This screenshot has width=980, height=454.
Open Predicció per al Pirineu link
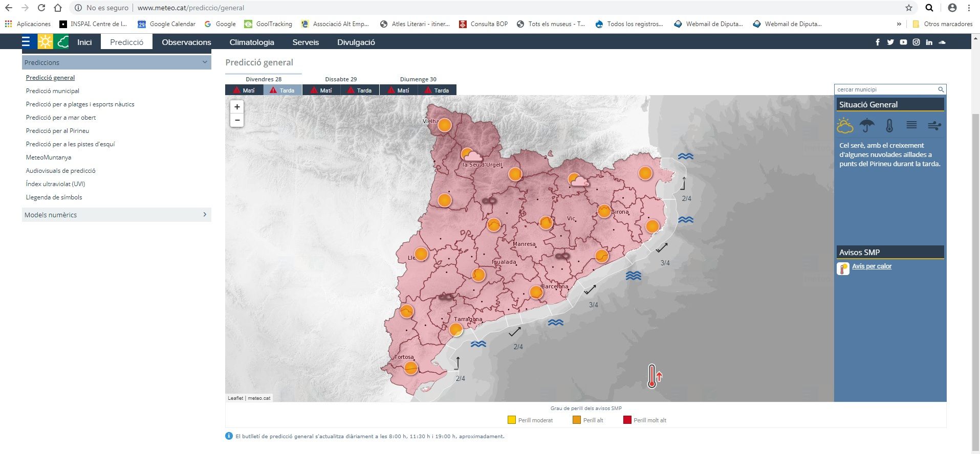point(57,131)
